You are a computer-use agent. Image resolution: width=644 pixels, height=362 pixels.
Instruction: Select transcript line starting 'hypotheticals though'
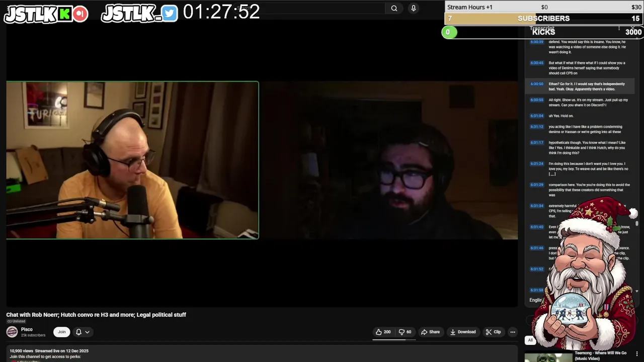point(587,148)
